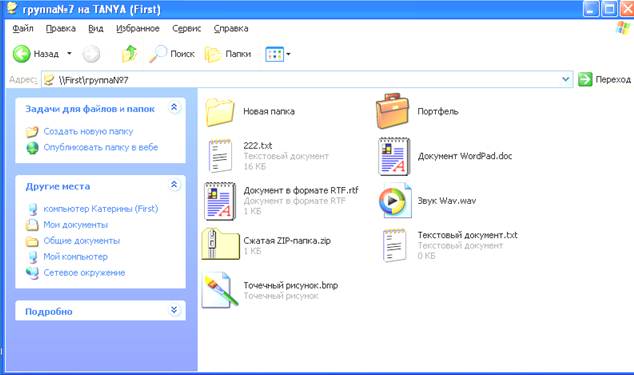Screen dimensions: 634x375
Task: Select the bitmap paint file icon
Action: click(x=220, y=290)
